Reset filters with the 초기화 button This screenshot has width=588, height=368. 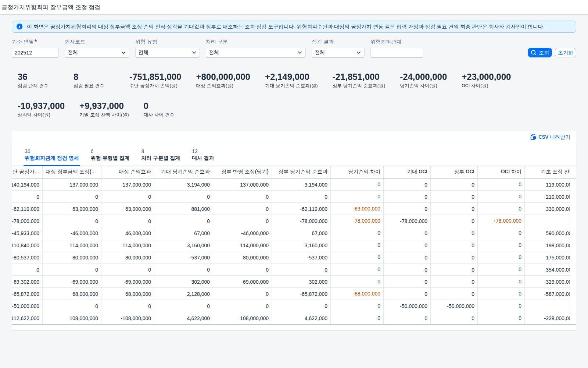(x=565, y=53)
